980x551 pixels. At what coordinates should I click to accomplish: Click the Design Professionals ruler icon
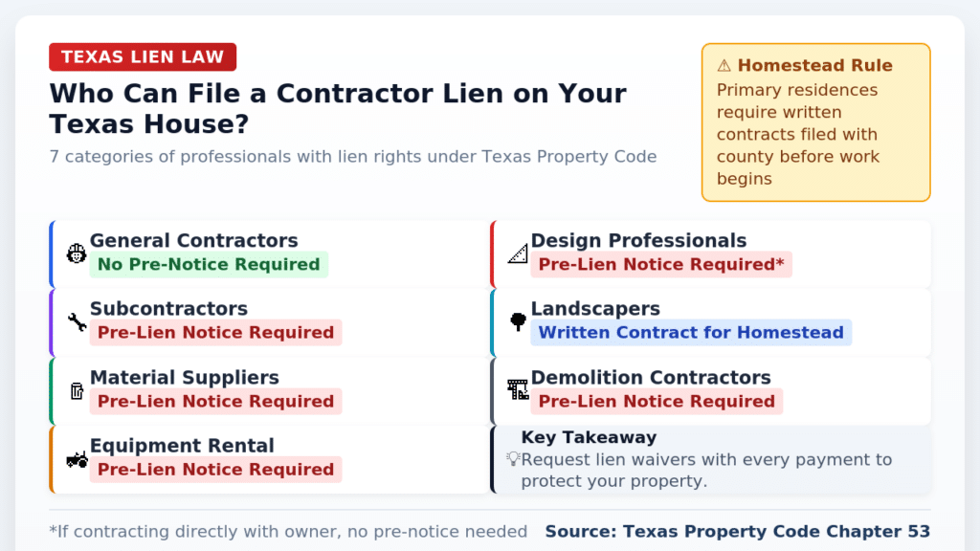518,253
